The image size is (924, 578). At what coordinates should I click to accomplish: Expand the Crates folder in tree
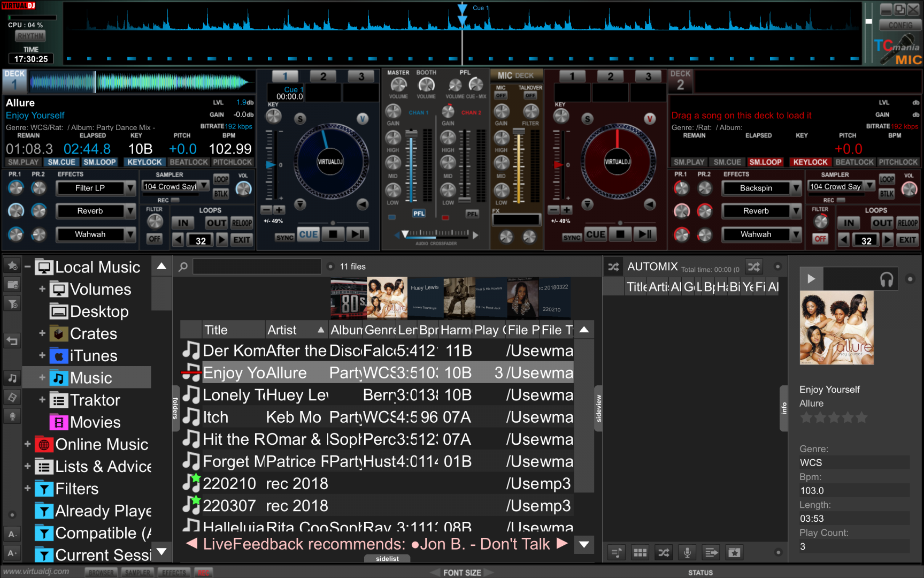42,333
